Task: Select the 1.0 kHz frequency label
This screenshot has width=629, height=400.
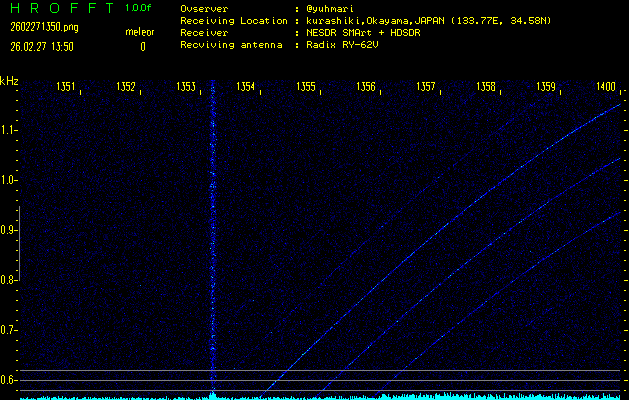Action: [x=9, y=180]
